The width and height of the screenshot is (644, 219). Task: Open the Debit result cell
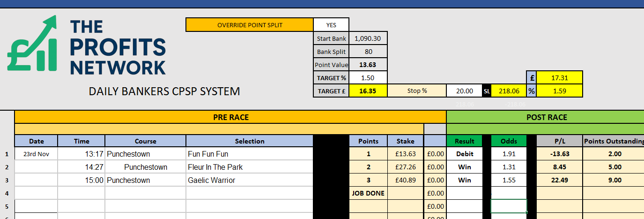pyautogui.click(x=464, y=154)
